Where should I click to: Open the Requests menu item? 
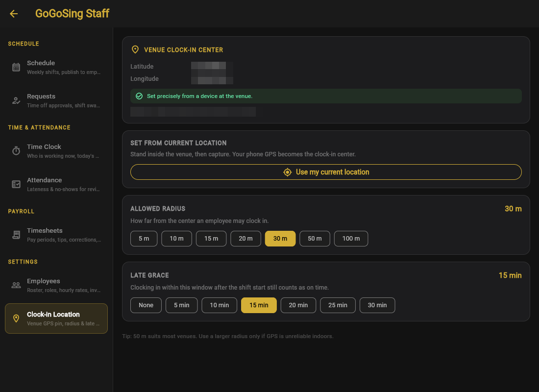(x=56, y=100)
